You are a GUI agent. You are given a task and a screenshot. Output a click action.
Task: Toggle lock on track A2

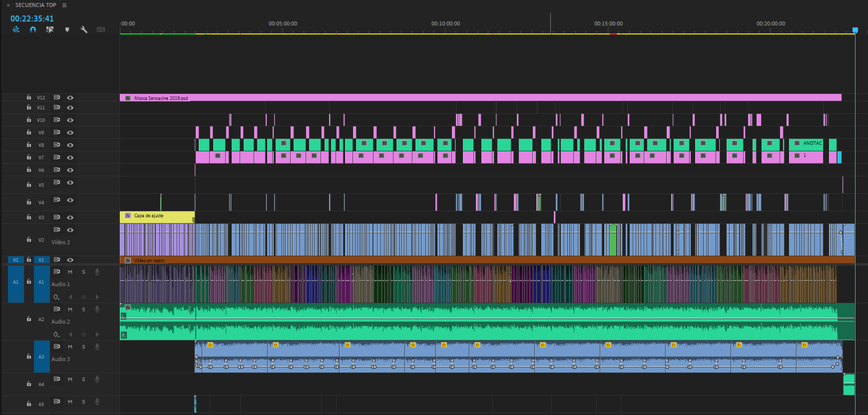29,319
